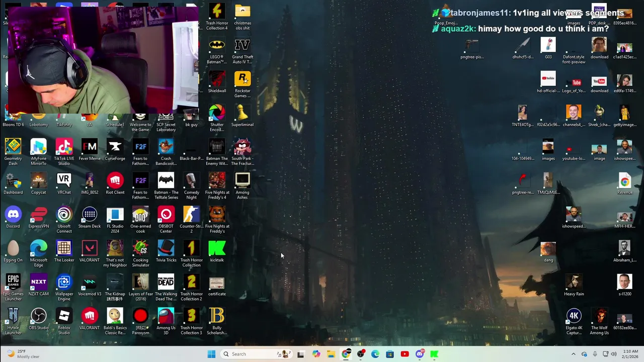
Task: Select the christmas obs folder
Action: tap(243, 17)
